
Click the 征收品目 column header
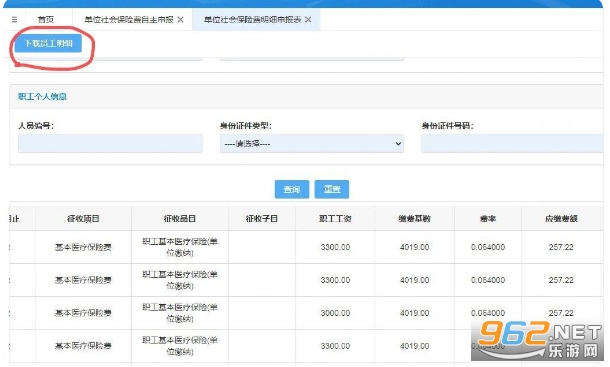[180, 219]
